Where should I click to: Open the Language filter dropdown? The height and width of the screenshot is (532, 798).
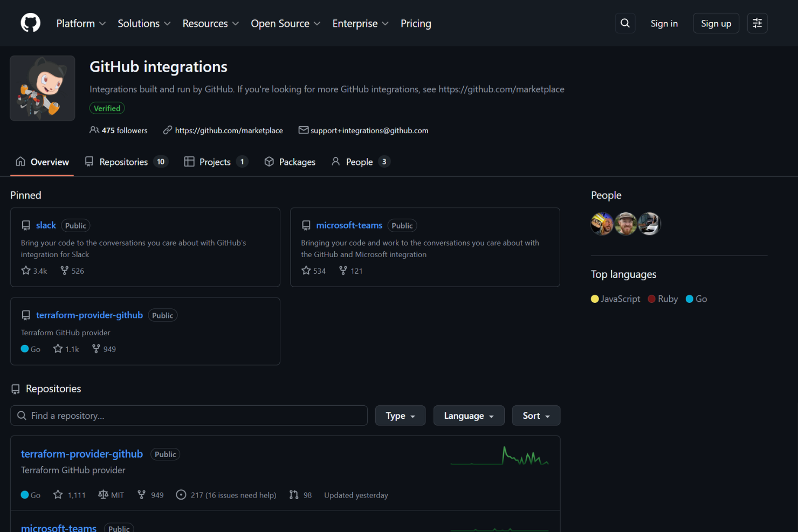469,415
